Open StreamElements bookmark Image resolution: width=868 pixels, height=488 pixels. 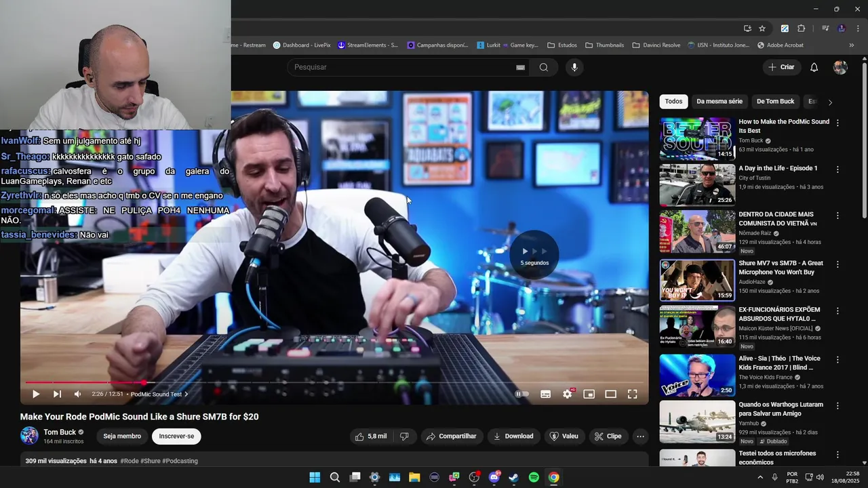(x=368, y=45)
